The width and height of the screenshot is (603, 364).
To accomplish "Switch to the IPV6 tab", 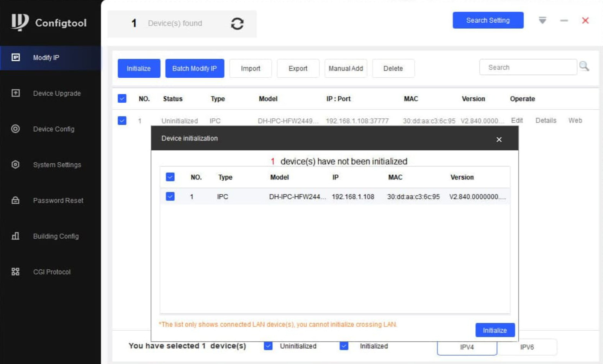I will pos(527,347).
